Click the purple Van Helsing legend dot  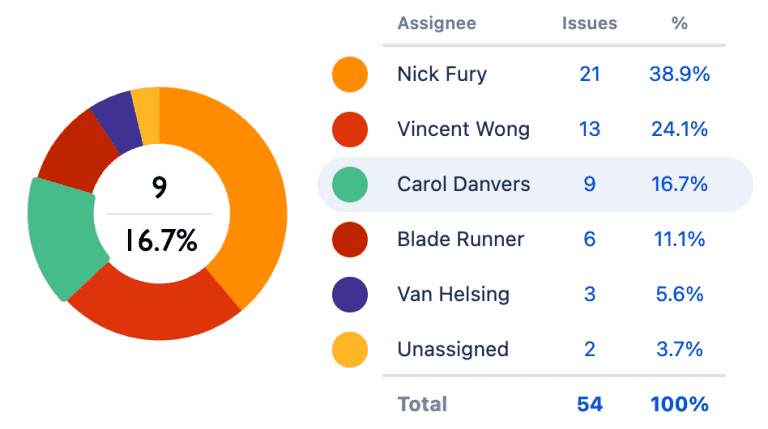(x=350, y=294)
